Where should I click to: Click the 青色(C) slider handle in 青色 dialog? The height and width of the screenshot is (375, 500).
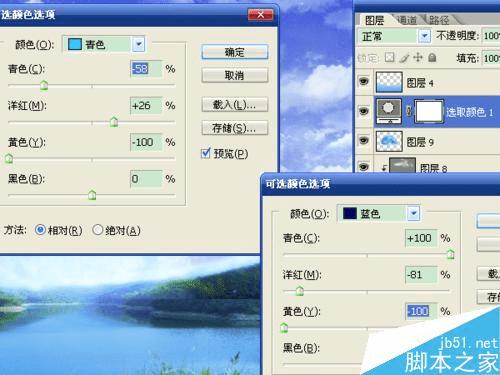[x=44, y=85]
